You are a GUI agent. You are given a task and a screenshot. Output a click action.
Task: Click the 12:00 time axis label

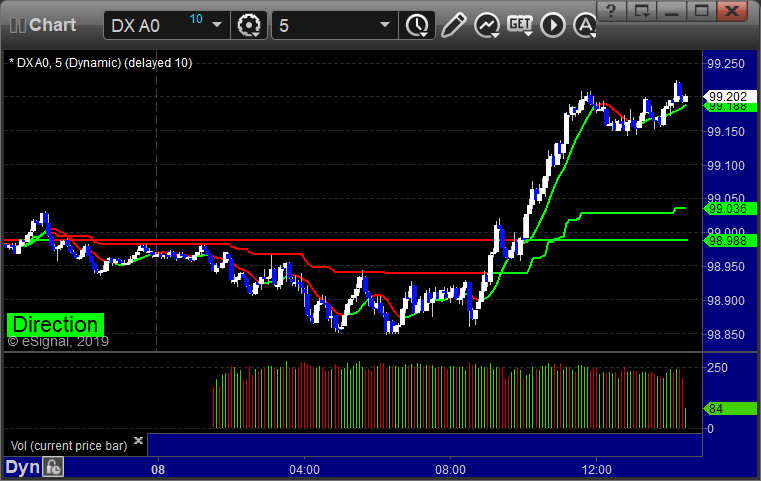(597, 470)
